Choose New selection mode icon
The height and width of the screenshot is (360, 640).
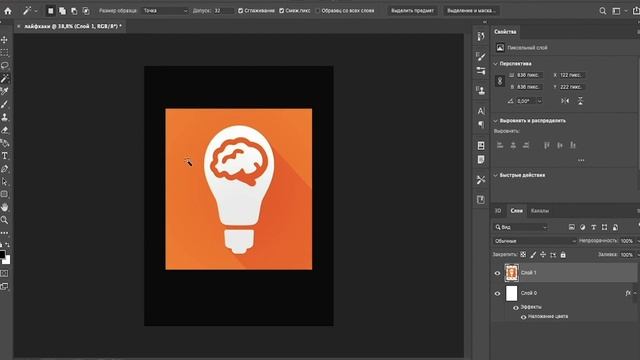51,11
